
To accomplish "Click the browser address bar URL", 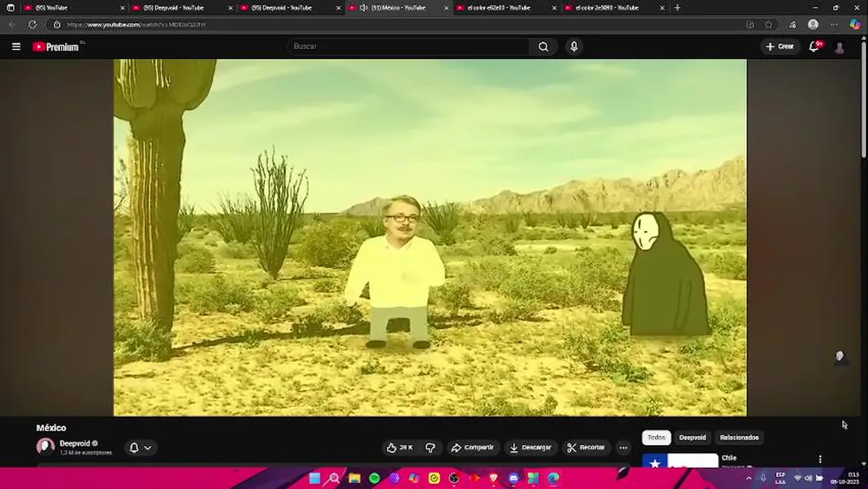I will point(136,24).
